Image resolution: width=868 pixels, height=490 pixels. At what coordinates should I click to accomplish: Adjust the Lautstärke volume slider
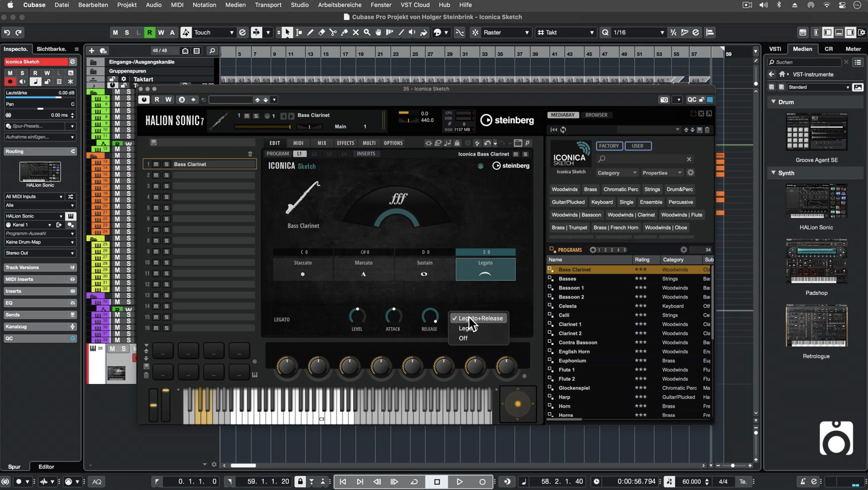point(40,97)
